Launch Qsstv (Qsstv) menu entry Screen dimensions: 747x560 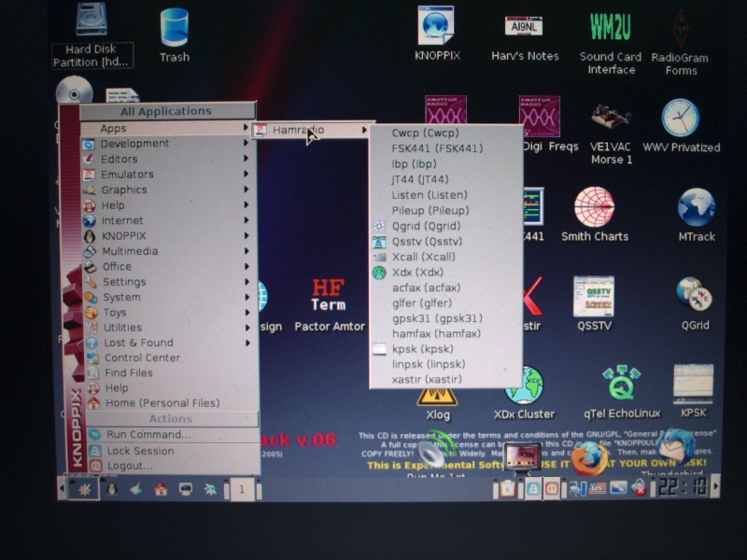click(446, 241)
